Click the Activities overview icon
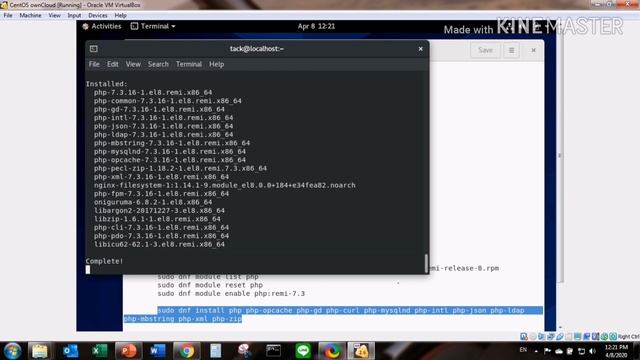640x360 pixels. [85, 27]
